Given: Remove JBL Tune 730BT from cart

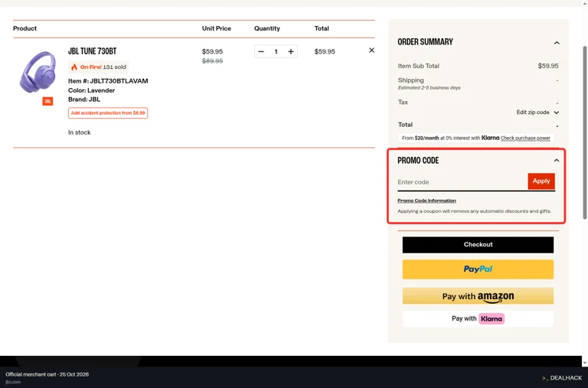Looking at the screenshot, I should coord(371,51).
